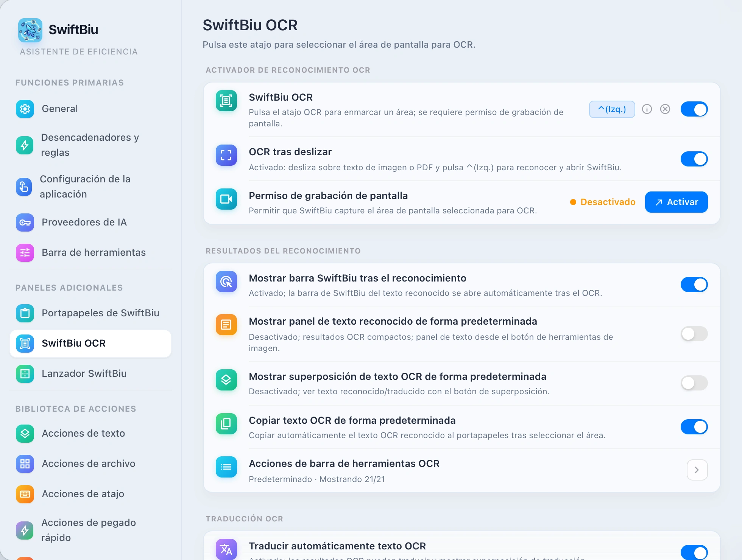The width and height of the screenshot is (742, 560).
Task: Click the ^(Izq.) shortcut key button
Action: [x=612, y=109]
